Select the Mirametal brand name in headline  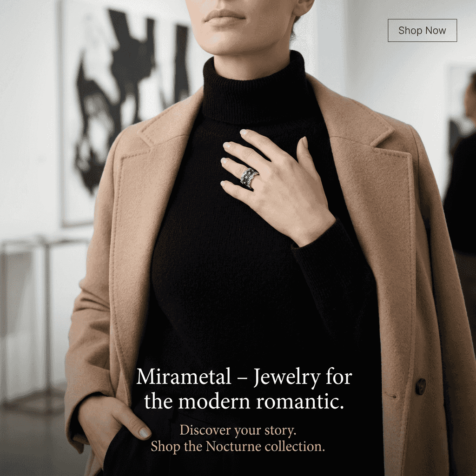(x=184, y=377)
